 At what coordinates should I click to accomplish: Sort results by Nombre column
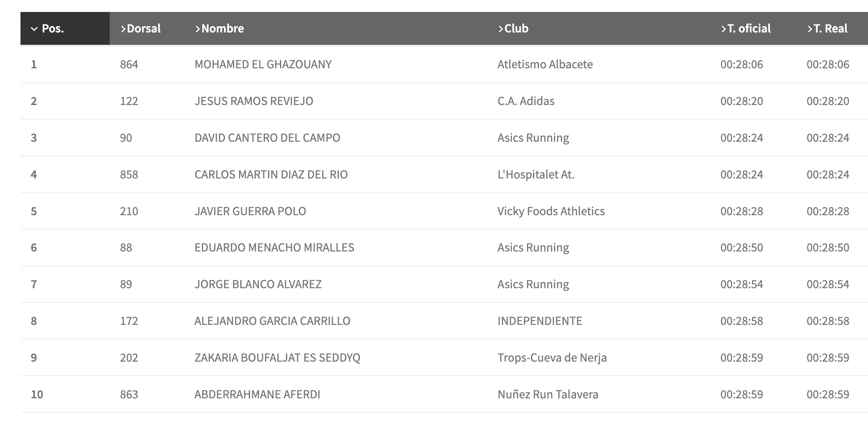(219, 29)
